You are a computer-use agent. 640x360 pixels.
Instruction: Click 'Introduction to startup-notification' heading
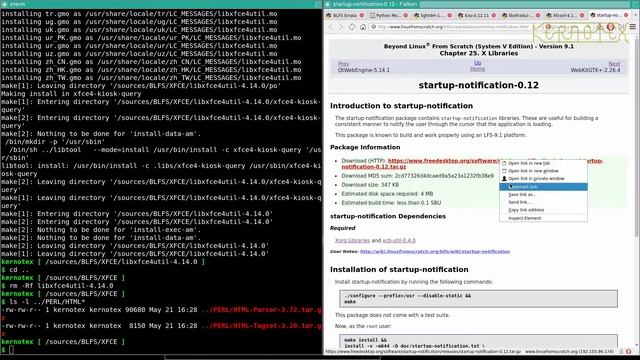point(401,106)
